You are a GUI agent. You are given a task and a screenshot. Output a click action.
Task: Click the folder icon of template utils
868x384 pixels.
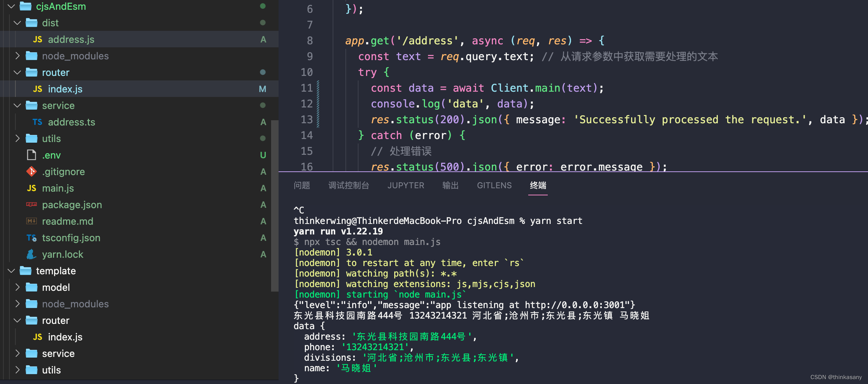coord(32,370)
